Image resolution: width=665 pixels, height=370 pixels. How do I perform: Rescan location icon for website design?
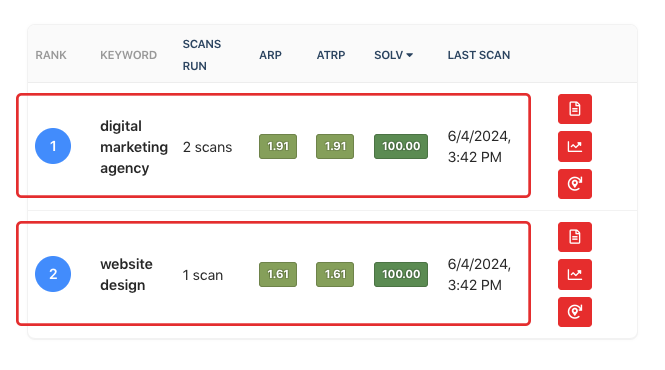[575, 312]
